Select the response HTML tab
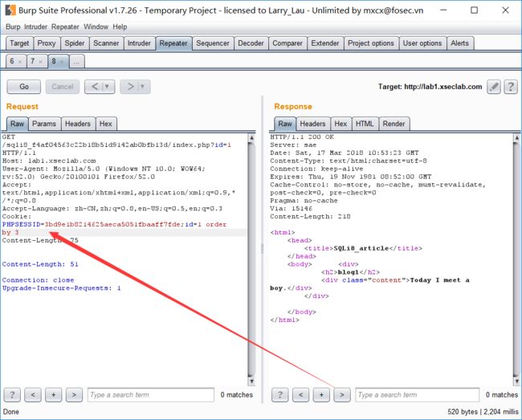522x420 pixels. [x=365, y=124]
